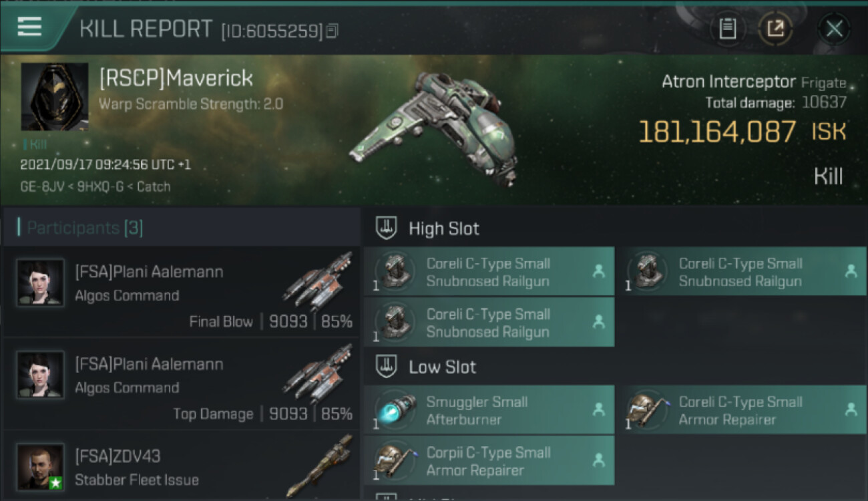This screenshot has height=501, width=868.
Task: Click person icon on Smuggler Afterburner row
Action: 598,409
